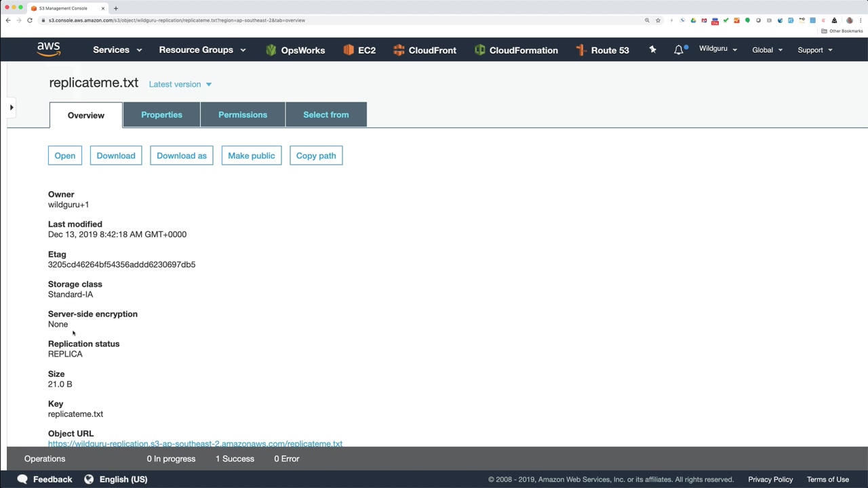Click the 1 Success status
868x488 pixels.
tap(235, 459)
